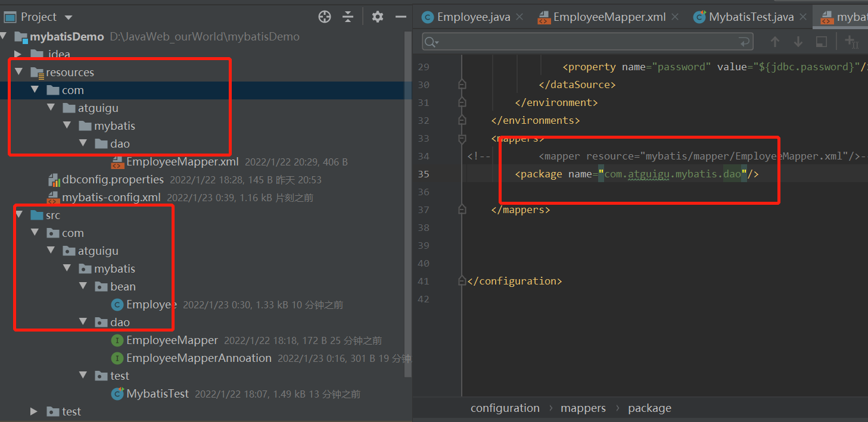This screenshot has width=868, height=422.
Task: Select dao package label under src
Action: (120, 323)
